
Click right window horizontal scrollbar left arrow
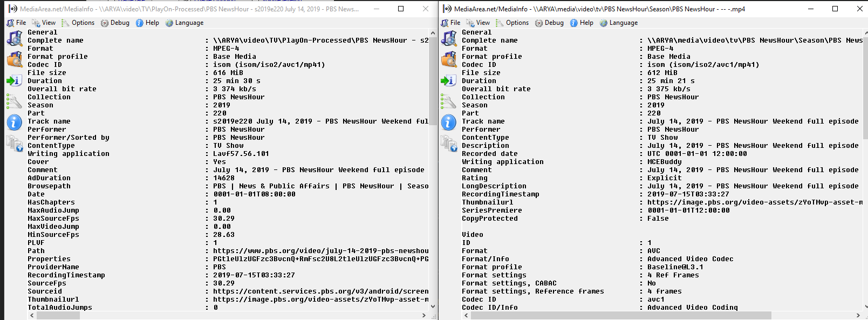tap(467, 315)
